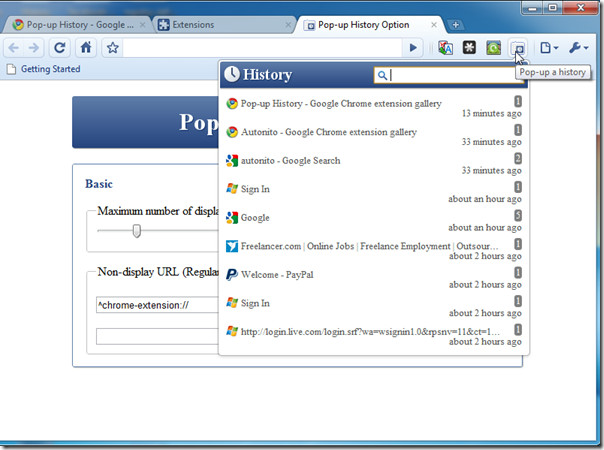Click the maximum number display slider handle
Screen dimensions: 604x450
(136, 231)
